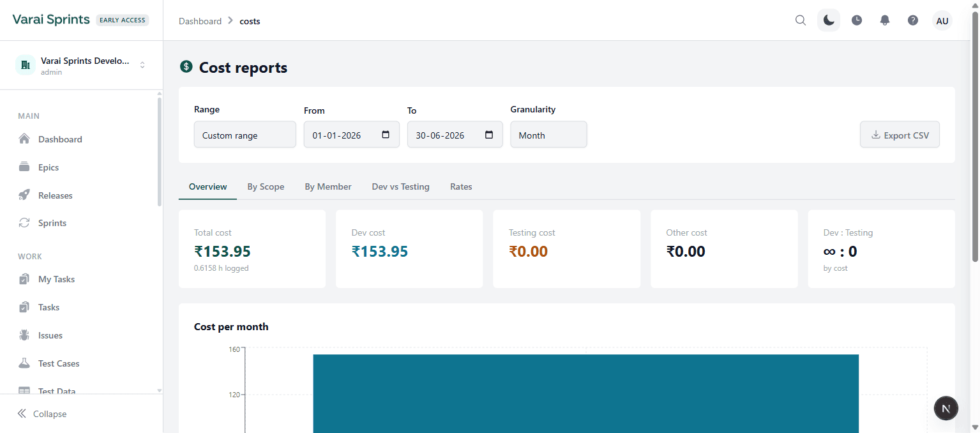Click the Releases rocket icon
The height and width of the screenshot is (433, 980).
pos(24,195)
